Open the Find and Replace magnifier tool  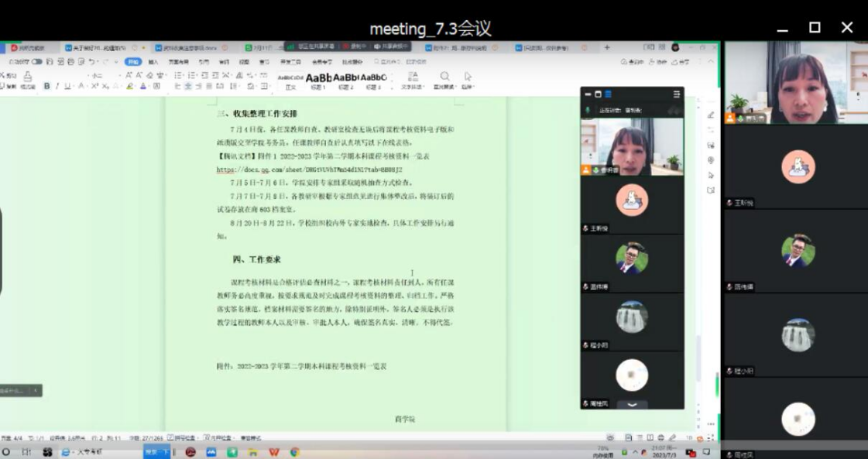click(x=444, y=77)
